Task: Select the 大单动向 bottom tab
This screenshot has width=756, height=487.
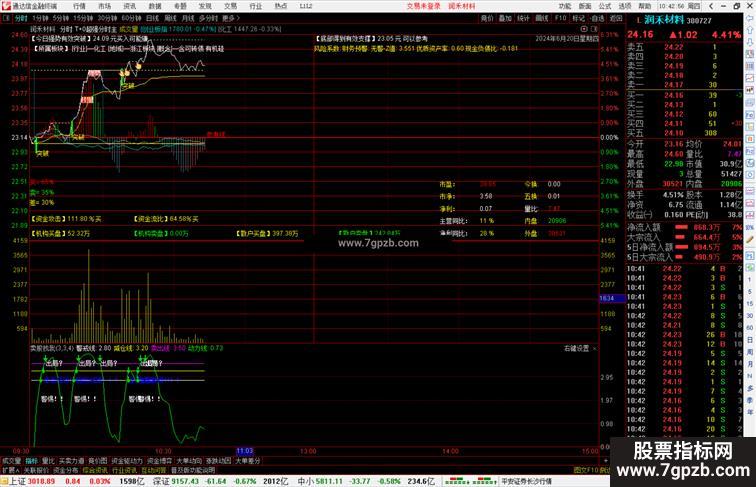Action: point(189,461)
